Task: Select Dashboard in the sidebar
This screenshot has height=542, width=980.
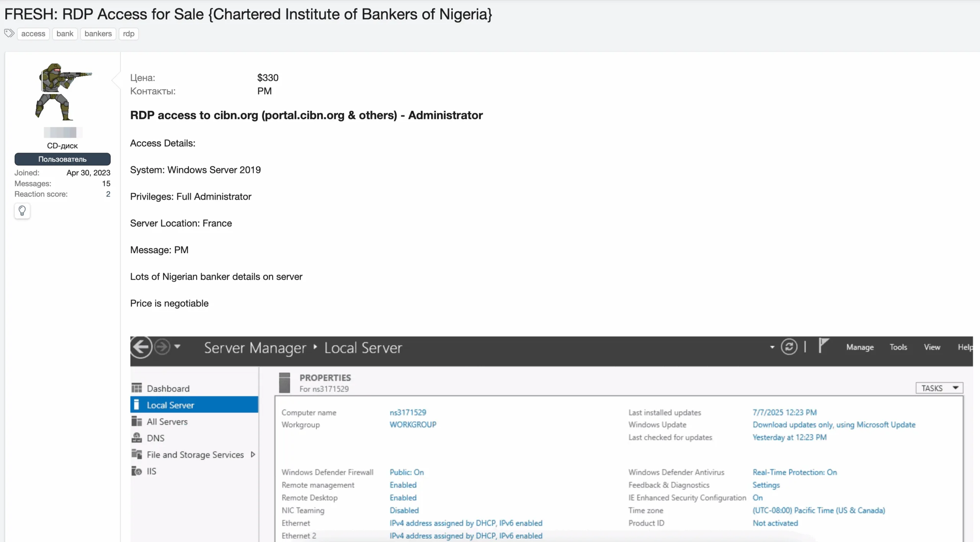Action: [194, 388]
